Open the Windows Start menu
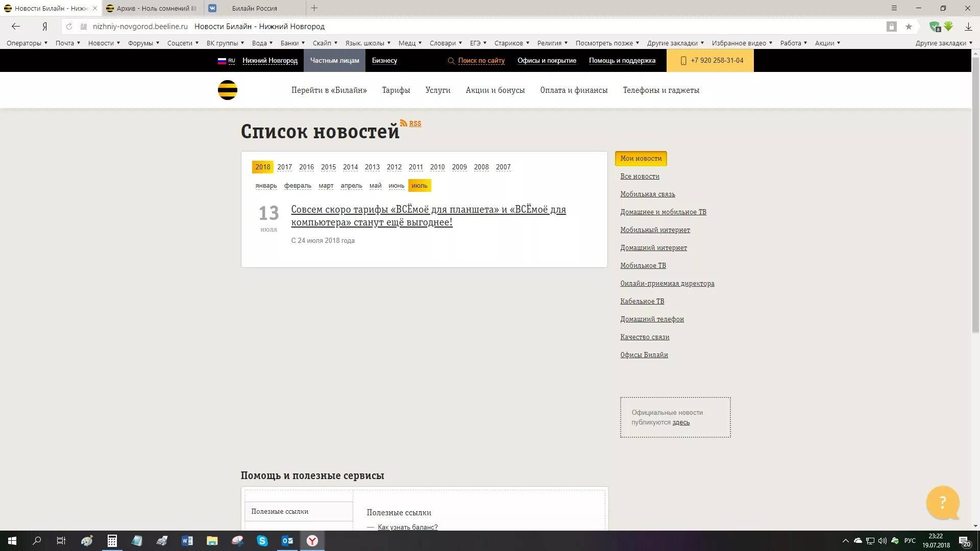980x551 pixels. [x=12, y=541]
